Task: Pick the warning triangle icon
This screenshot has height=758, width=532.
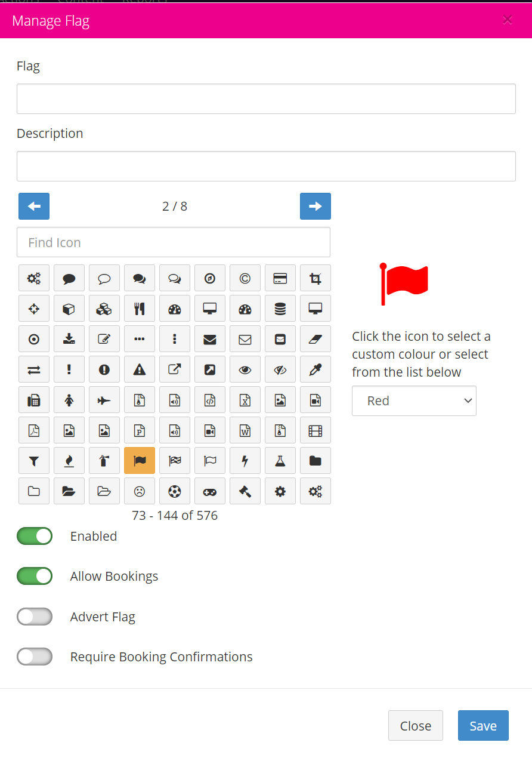Action: pos(140,369)
